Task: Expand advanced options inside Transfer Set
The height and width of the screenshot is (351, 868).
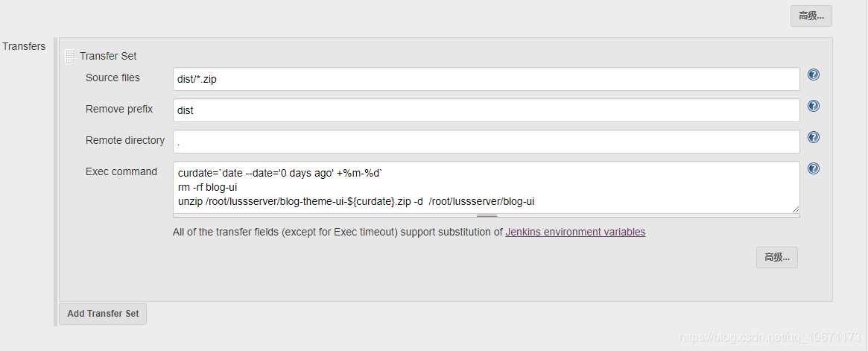Action: pyautogui.click(x=776, y=257)
